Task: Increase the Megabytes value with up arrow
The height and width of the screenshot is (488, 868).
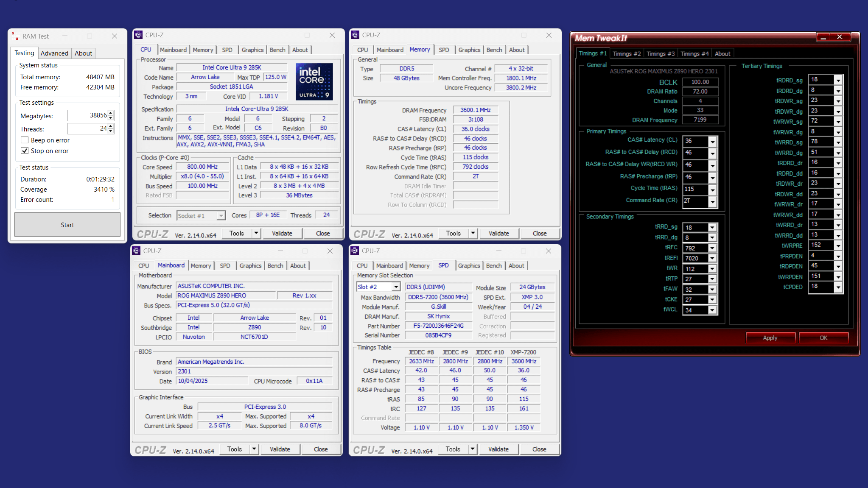Action: tap(111, 113)
